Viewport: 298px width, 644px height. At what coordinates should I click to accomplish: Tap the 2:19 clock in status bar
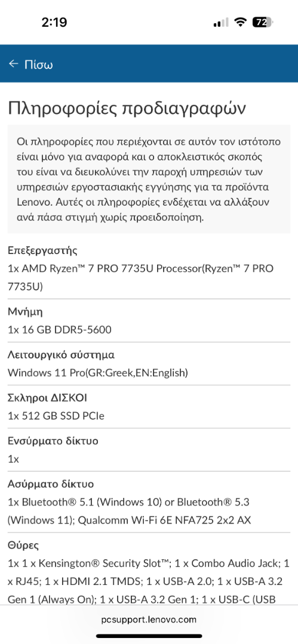tap(54, 22)
